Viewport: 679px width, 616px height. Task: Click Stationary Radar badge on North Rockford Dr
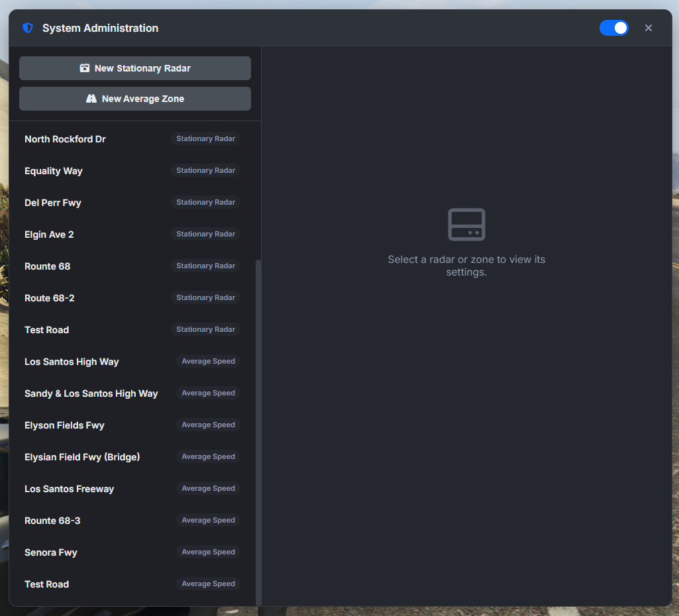pyautogui.click(x=206, y=138)
